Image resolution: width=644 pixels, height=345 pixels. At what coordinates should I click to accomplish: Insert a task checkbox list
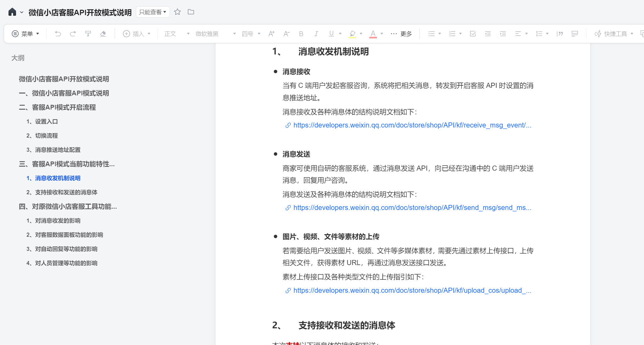pos(473,34)
